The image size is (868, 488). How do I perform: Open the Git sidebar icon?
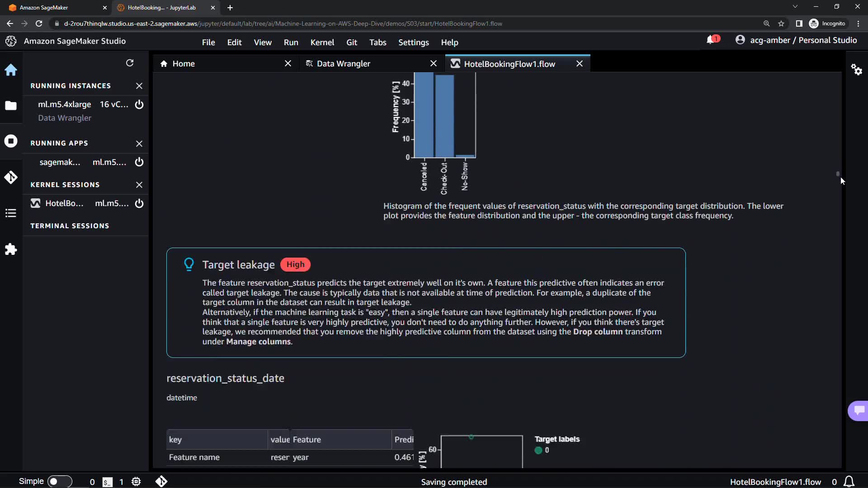(x=11, y=177)
